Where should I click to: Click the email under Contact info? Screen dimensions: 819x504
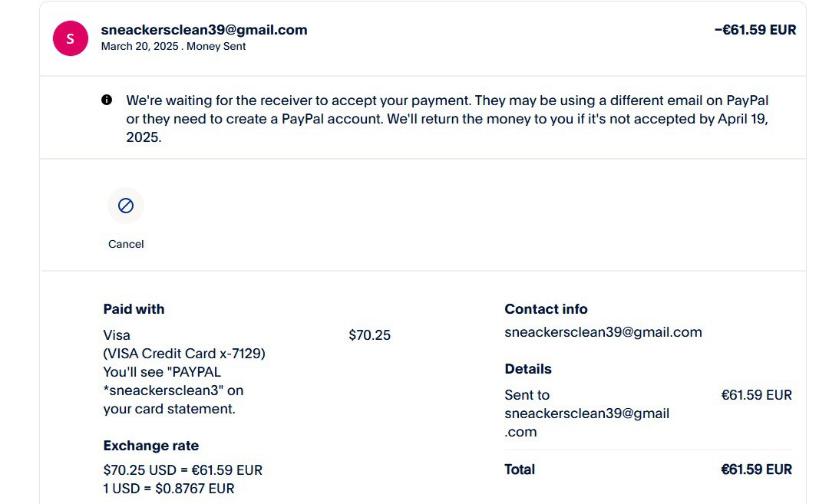603,332
